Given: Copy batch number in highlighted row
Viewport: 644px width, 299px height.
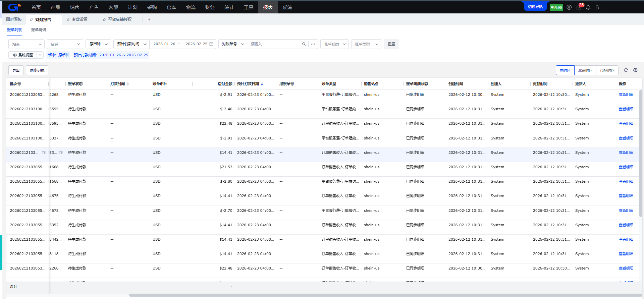Looking at the screenshot, I should pyautogui.click(x=44, y=153).
